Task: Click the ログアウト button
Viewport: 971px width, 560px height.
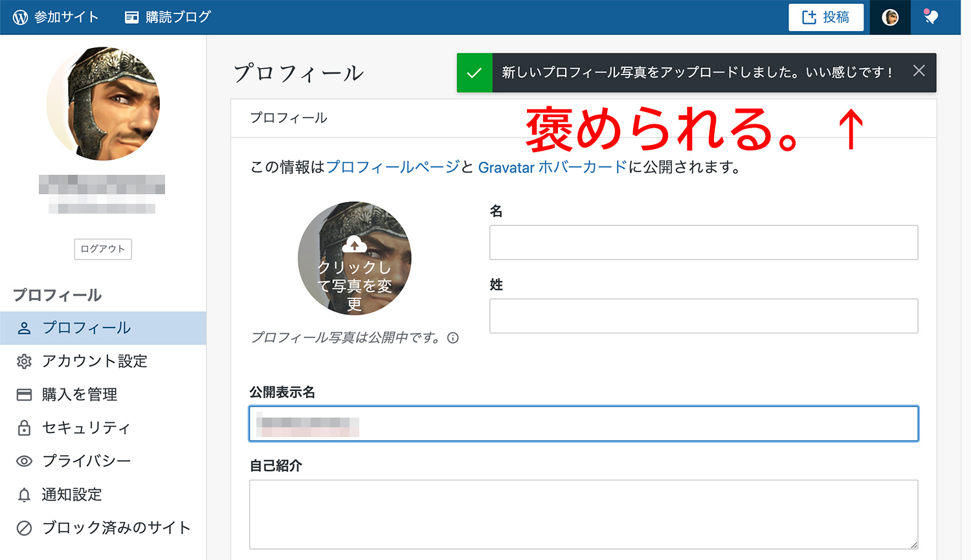Action: pos(103,249)
